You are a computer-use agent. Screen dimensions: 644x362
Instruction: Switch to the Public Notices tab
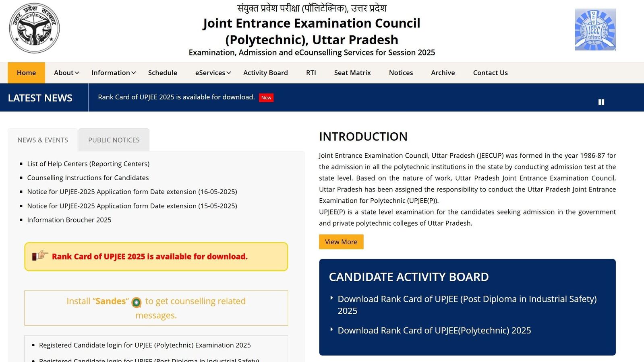(114, 140)
